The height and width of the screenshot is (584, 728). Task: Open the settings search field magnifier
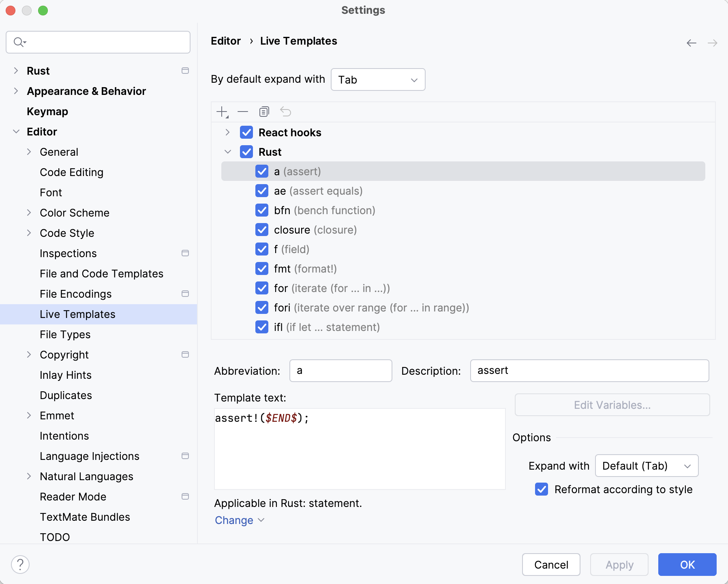pos(19,42)
